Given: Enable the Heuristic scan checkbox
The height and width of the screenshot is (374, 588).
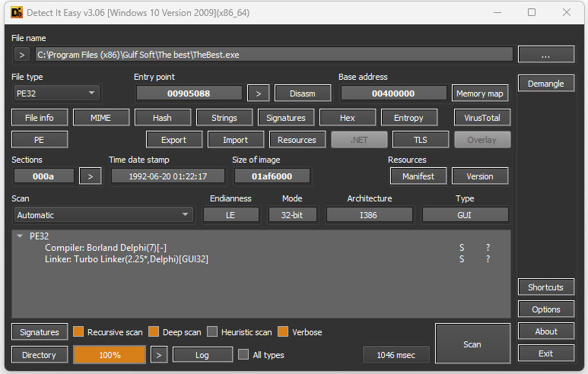Looking at the screenshot, I should point(212,331).
